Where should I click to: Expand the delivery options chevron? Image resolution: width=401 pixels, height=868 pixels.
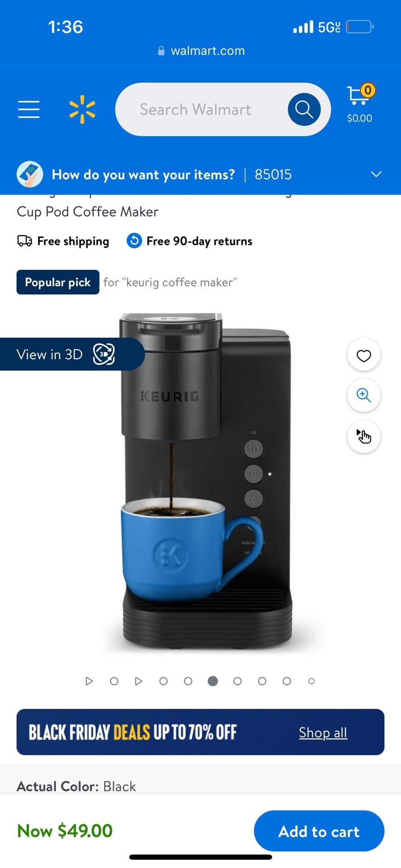click(376, 175)
